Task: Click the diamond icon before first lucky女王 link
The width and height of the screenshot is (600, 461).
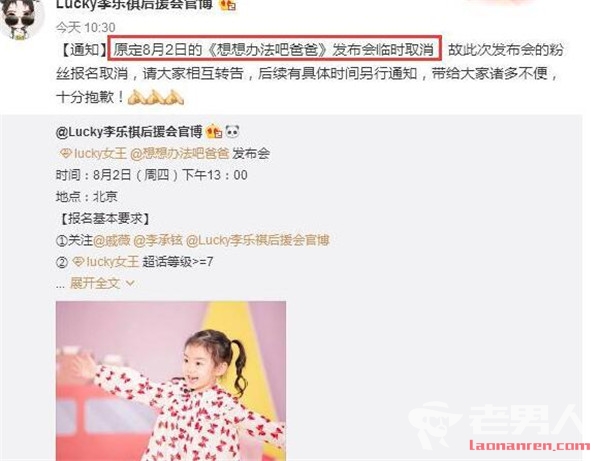Action: click(66, 154)
